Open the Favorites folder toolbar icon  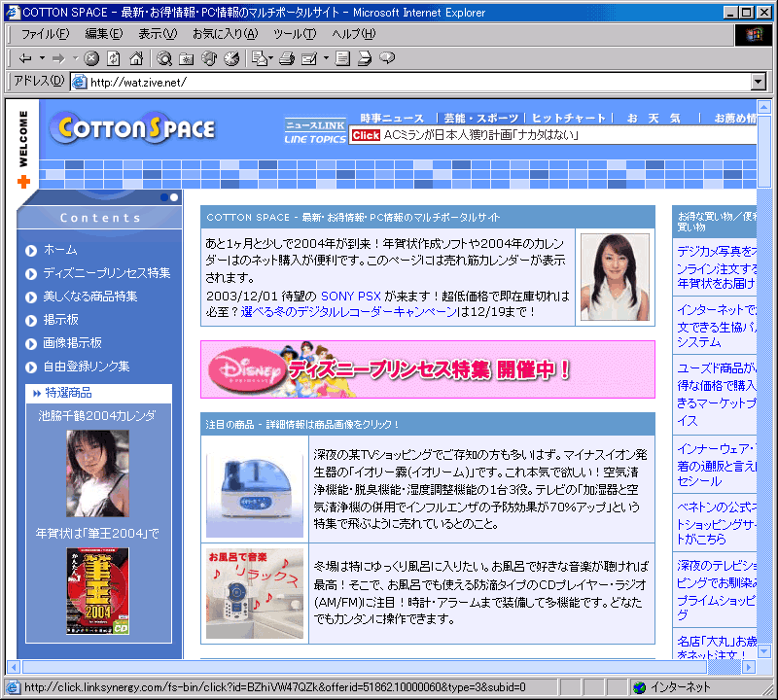[x=187, y=58]
